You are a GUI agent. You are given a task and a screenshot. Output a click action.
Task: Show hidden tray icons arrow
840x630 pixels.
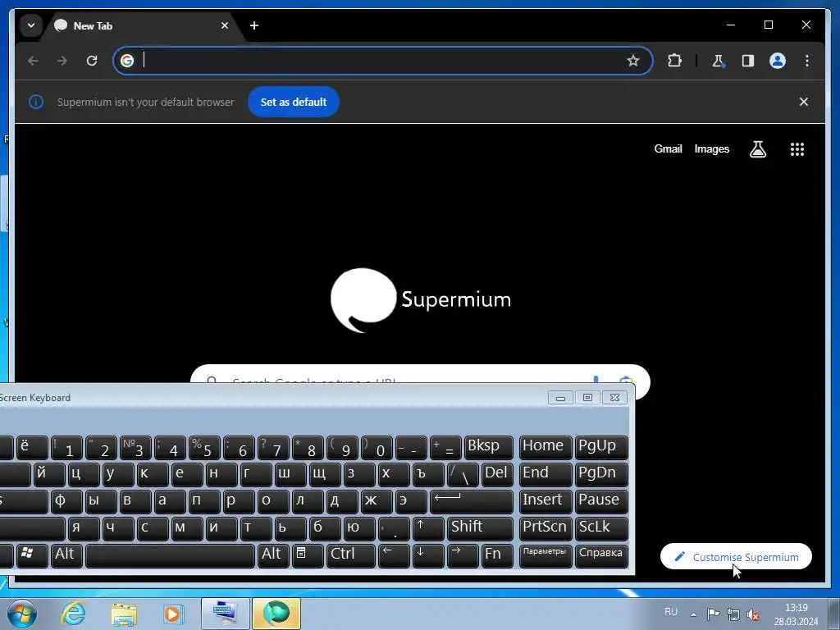[x=693, y=614]
